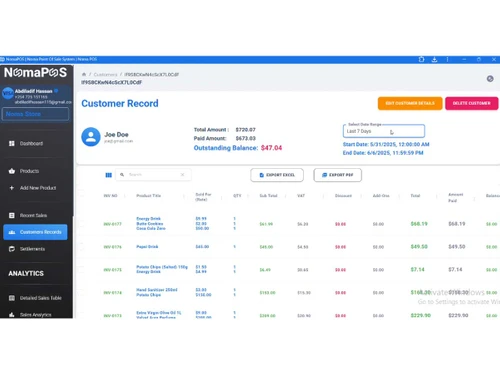The height and width of the screenshot is (375, 500).
Task: Click the PDF icon in Export PDF
Action: (x=324, y=175)
